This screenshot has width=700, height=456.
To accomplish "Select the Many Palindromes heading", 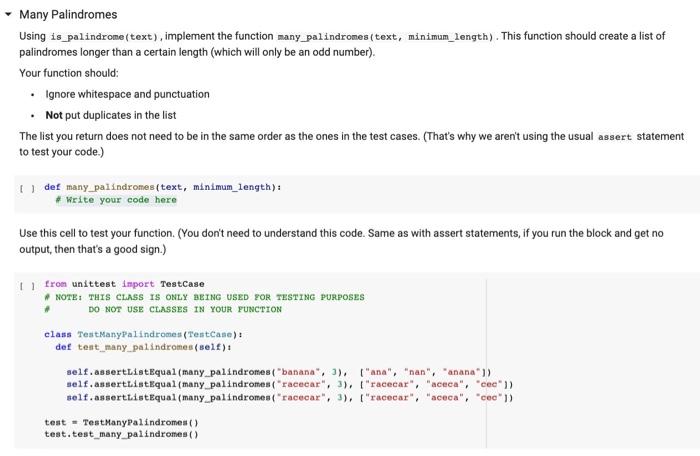I will (68, 14).
